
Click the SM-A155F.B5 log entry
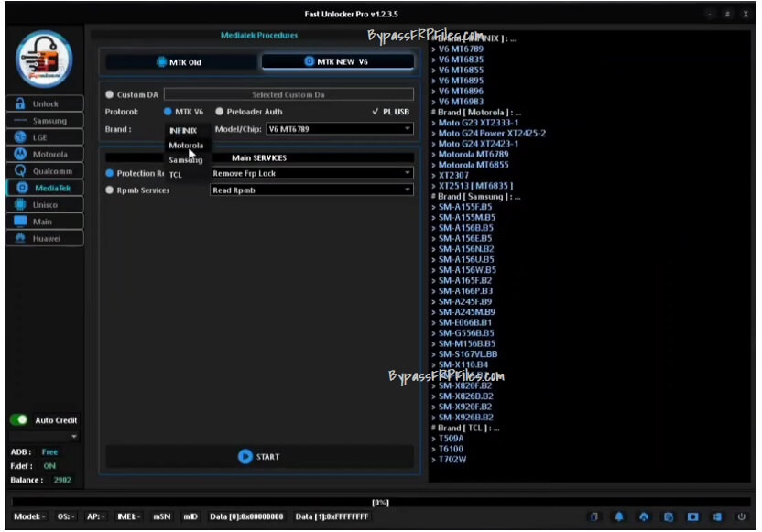[x=464, y=207]
